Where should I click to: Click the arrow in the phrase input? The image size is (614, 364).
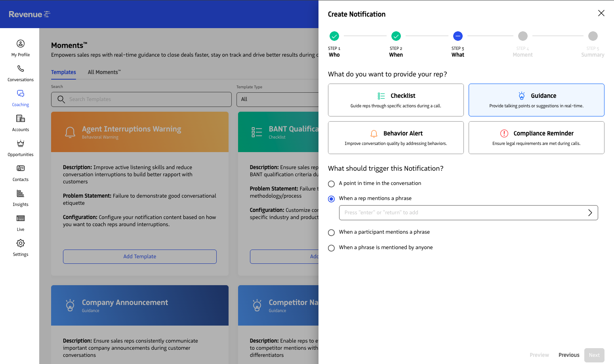590,213
